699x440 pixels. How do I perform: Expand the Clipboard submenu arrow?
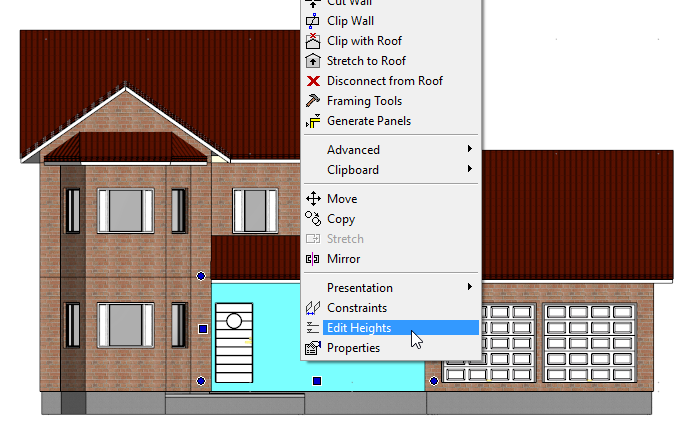tap(470, 169)
